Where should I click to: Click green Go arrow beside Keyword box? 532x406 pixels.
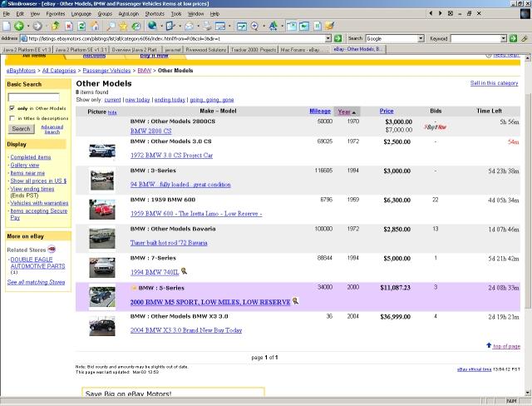[x=514, y=38]
